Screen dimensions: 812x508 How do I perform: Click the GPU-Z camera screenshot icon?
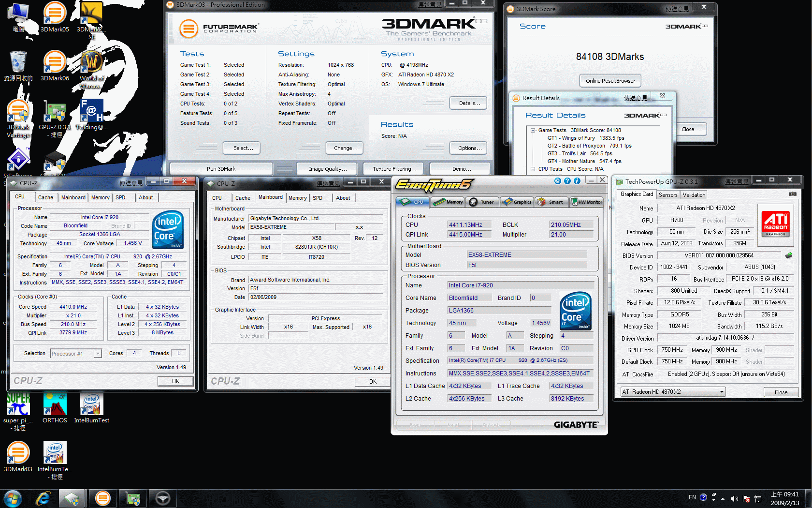click(793, 194)
